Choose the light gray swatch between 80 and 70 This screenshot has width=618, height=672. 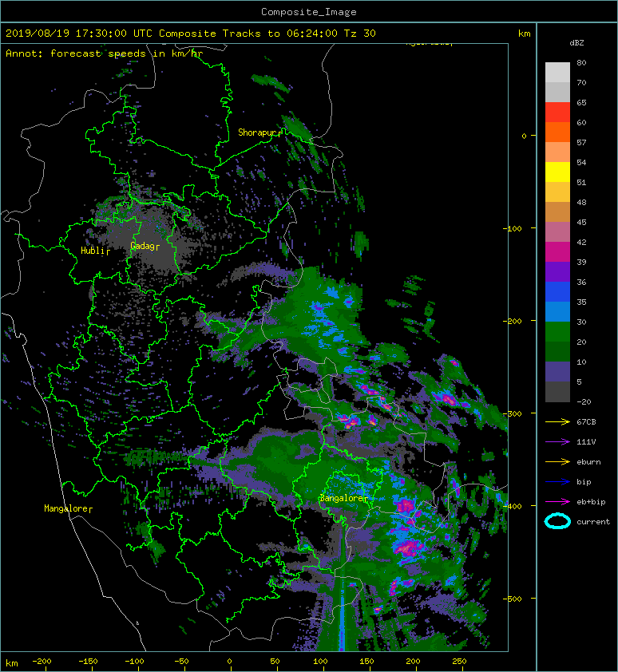coord(557,73)
